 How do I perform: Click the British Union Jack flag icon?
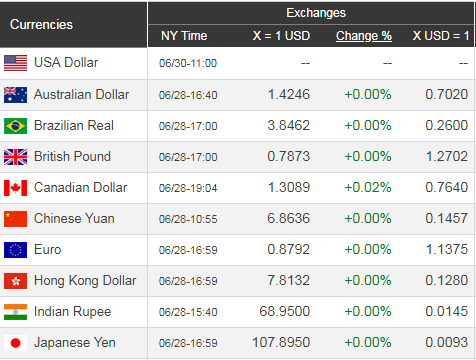(15, 157)
